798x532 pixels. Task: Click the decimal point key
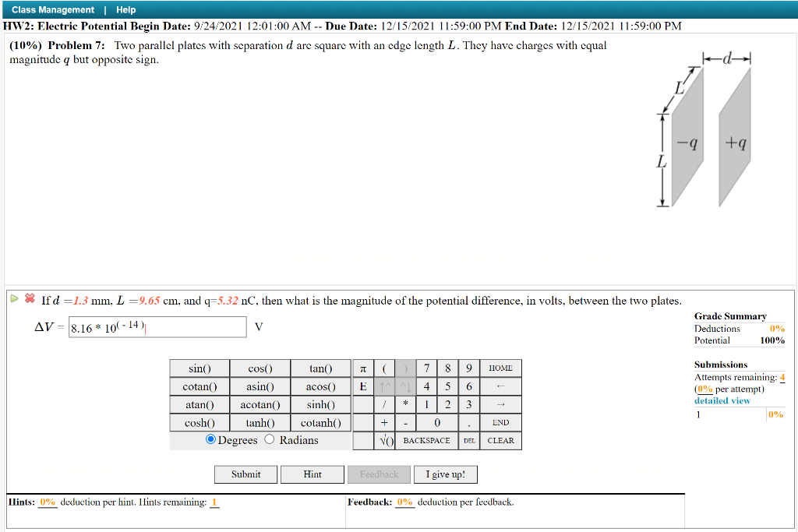(468, 423)
